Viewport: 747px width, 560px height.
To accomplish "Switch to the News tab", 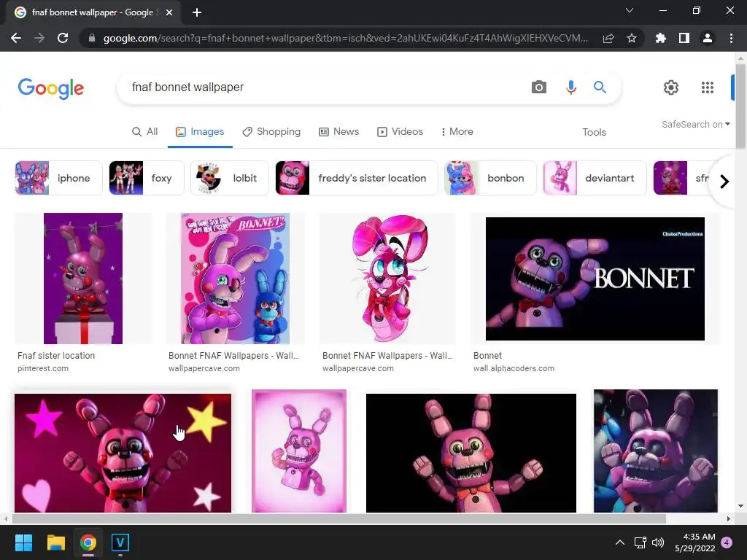I will click(x=338, y=132).
